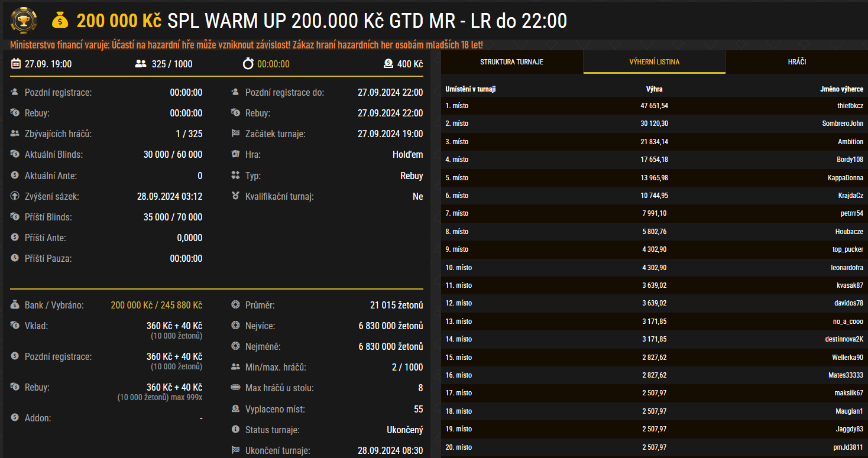Click player name 'top_pucker'
Screen dimensions: 868x458
coord(848,249)
